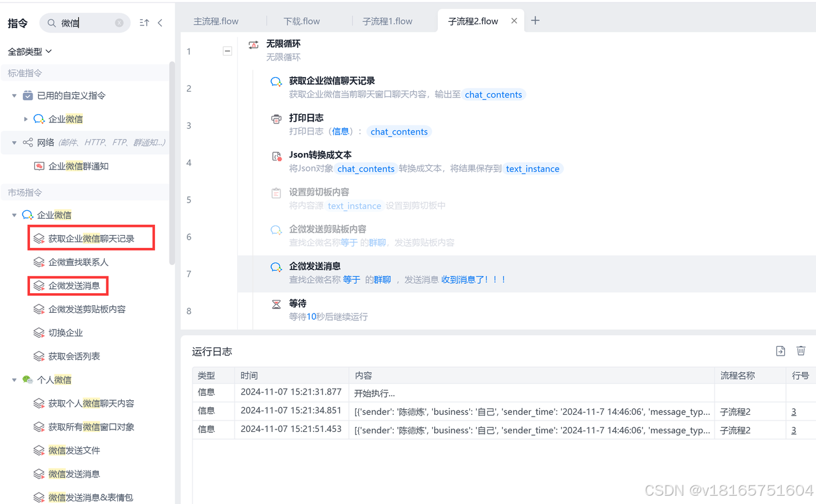Clear the run log with trash icon
The image size is (816, 504).
point(801,351)
